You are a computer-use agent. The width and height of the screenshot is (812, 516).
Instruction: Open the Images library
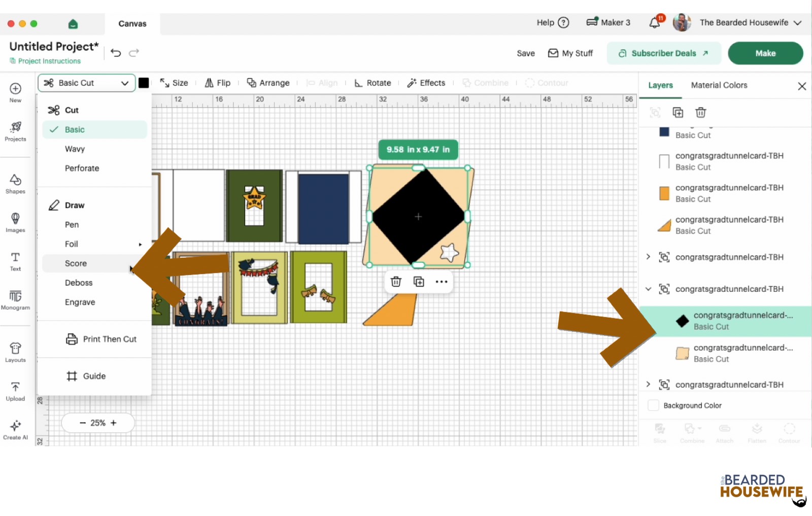coord(15,222)
